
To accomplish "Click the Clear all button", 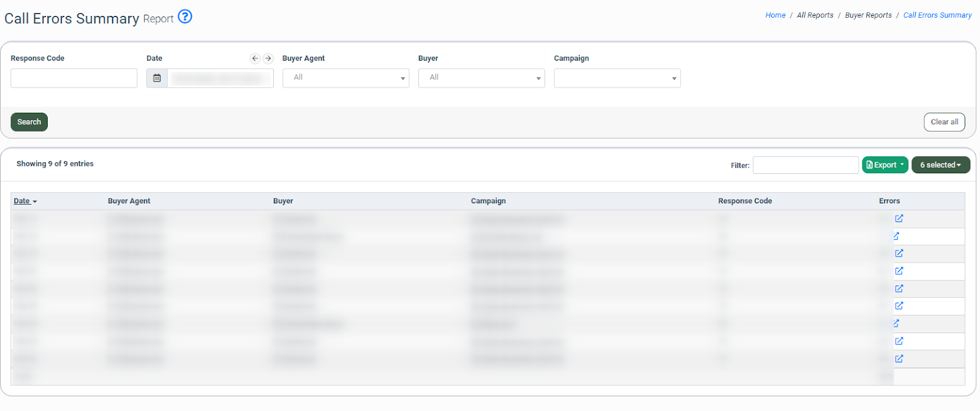I will click(944, 123).
